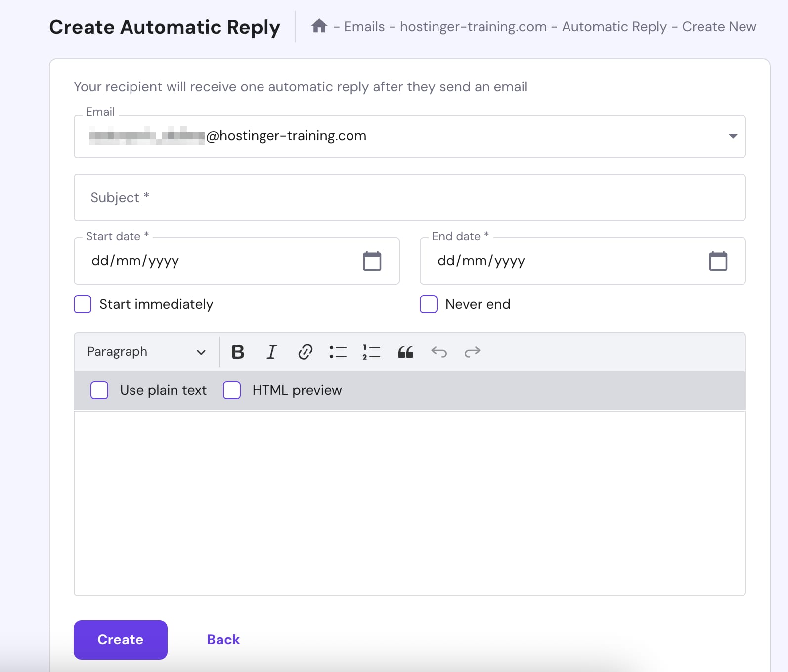
Task: Open the Email address dropdown
Action: (733, 136)
